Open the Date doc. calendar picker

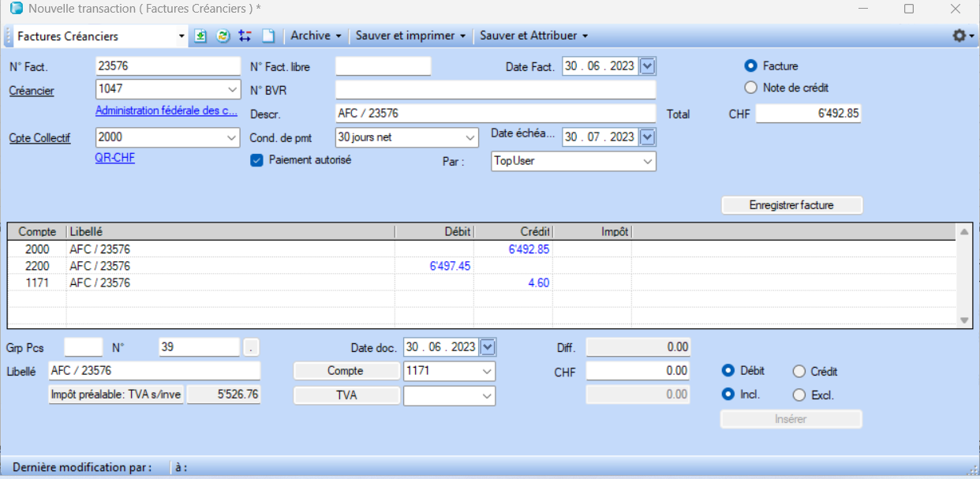[x=488, y=347]
